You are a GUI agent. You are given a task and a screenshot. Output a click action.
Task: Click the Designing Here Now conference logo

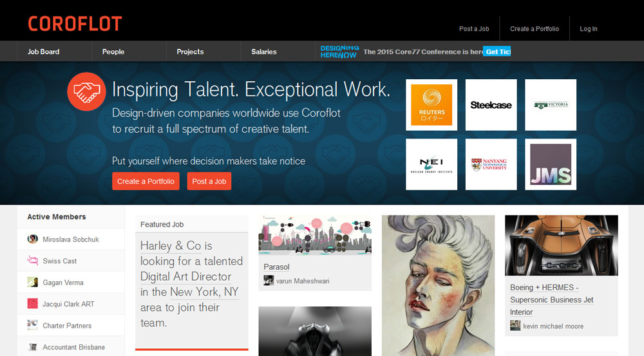(x=339, y=52)
